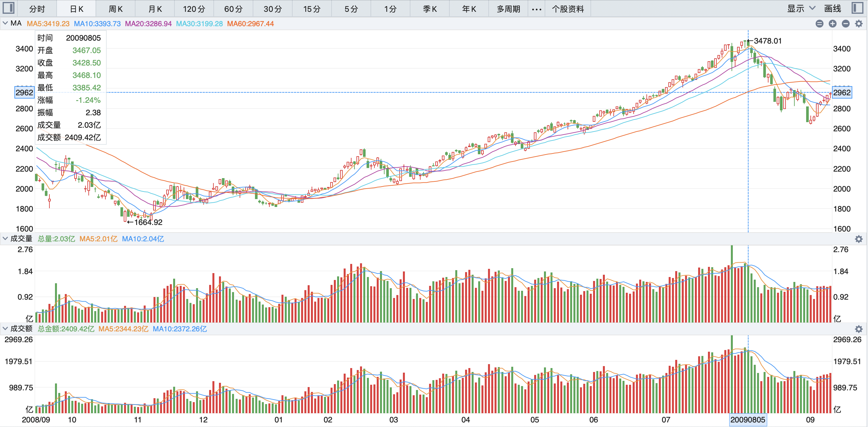Click the three-dots more periods button

[x=536, y=9]
